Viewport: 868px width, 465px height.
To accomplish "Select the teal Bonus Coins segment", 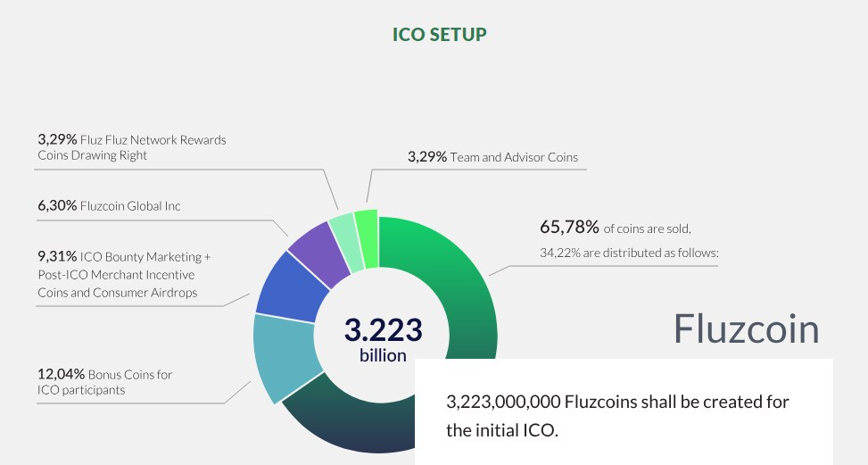I will click(284, 356).
